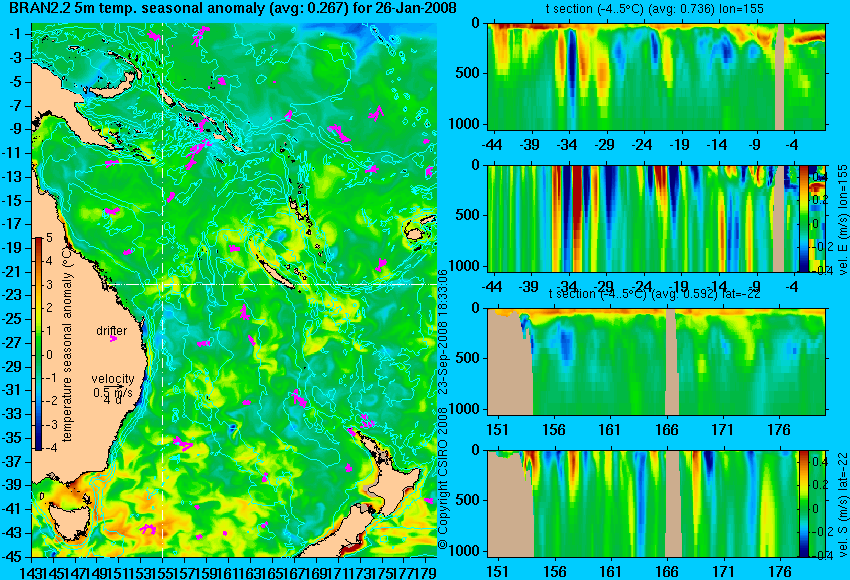850x580 pixels.
Task: Click the '-11' latitude tick on the map axis
Action: 15,153
